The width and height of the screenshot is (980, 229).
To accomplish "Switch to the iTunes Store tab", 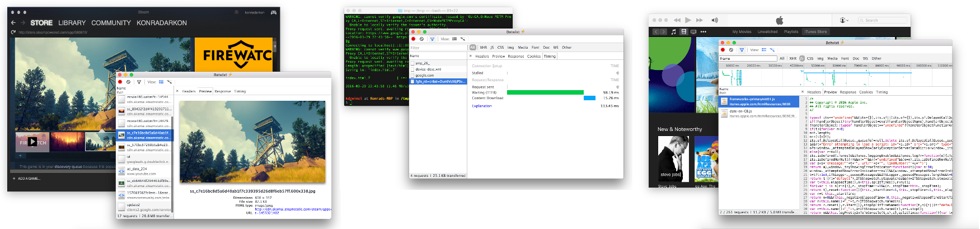I will click(815, 32).
